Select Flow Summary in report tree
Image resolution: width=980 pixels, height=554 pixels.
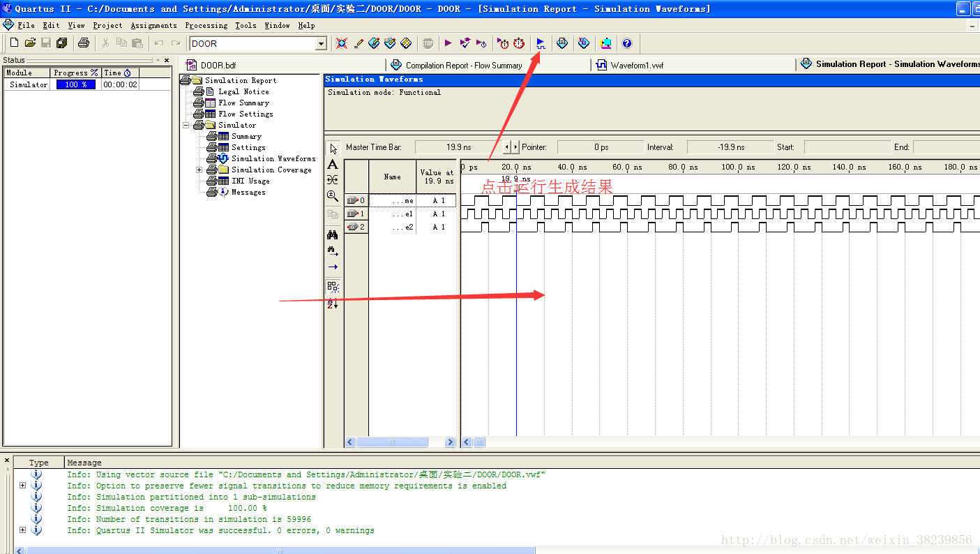[243, 103]
